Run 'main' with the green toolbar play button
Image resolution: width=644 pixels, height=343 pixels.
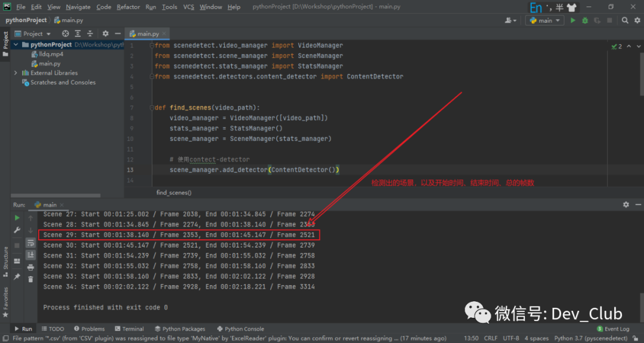tap(572, 20)
